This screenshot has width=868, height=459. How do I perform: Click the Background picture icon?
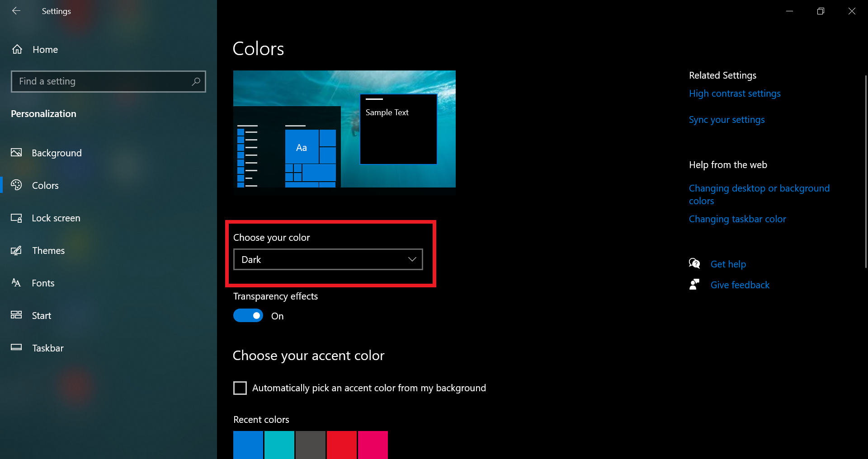(x=16, y=153)
